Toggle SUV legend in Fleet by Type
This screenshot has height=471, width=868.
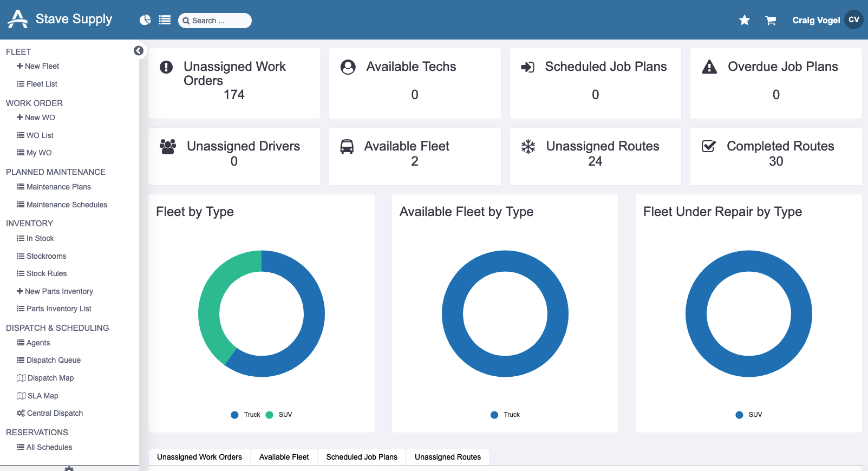279,415
